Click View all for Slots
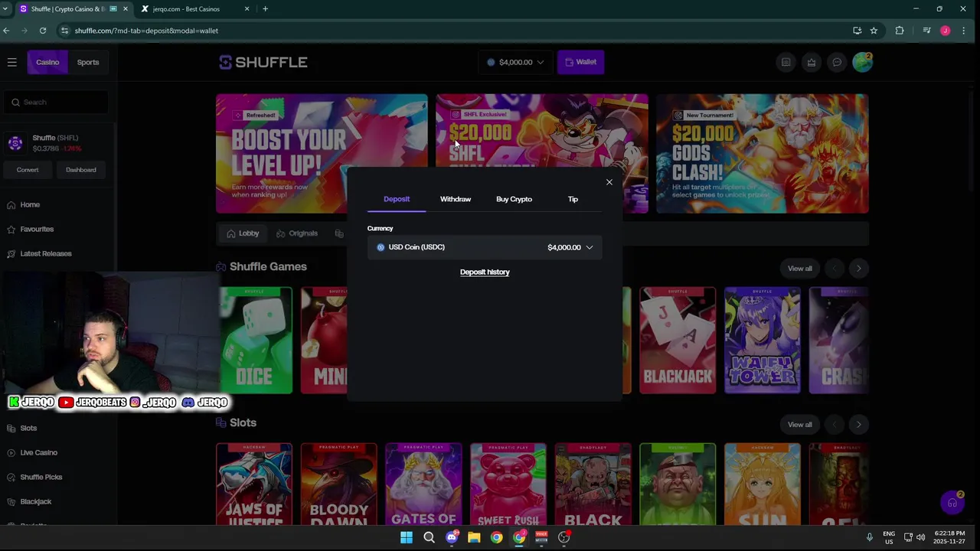The height and width of the screenshot is (551, 980). tap(800, 425)
